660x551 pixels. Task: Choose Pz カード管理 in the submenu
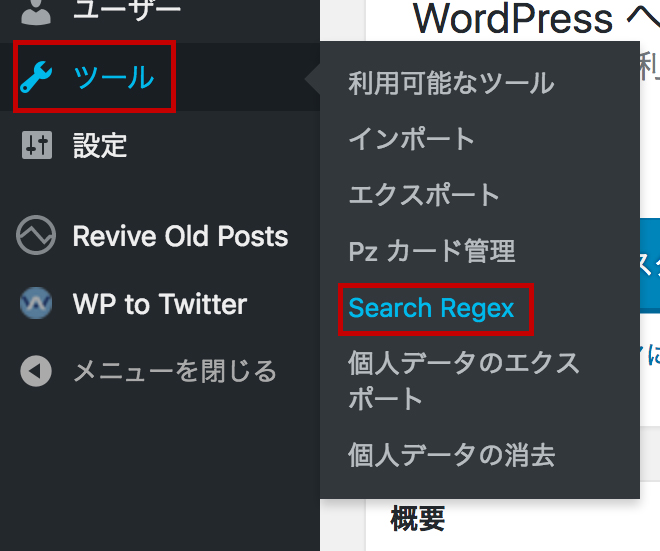pyautogui.click(x=432, y=250)
